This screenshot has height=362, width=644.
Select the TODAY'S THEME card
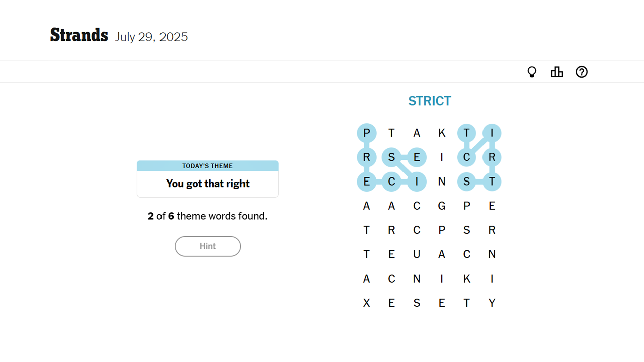pyautogui.click(x=207, y=178)
